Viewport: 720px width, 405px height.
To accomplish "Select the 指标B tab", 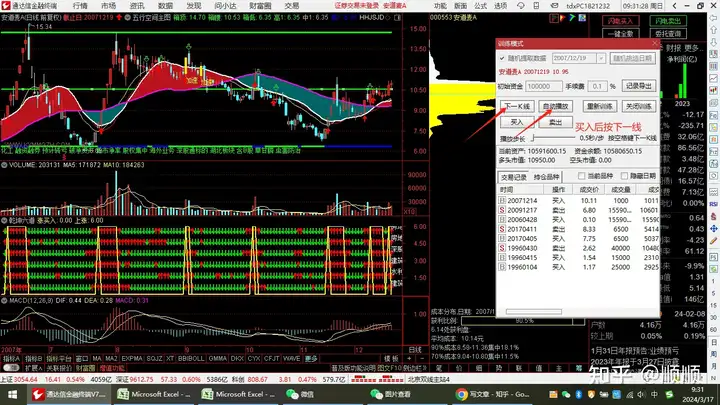I will (33, 359).
